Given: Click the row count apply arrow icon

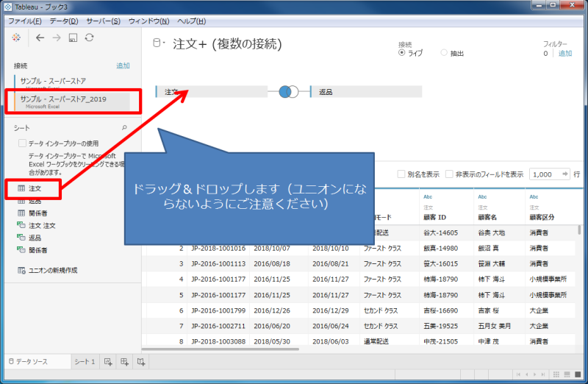Looking at the screenshot, I should pyautogui.click(x=564, y=174).
